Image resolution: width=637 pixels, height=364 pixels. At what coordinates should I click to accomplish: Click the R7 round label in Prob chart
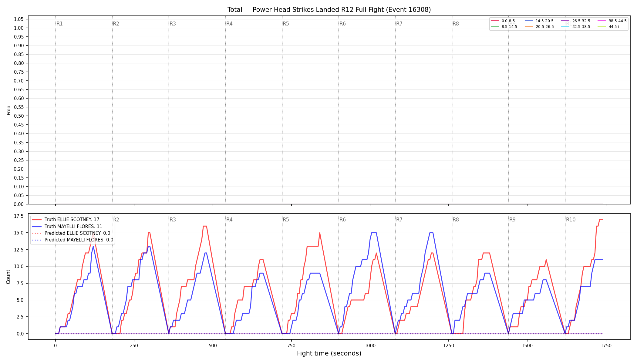tap(399, 24)
